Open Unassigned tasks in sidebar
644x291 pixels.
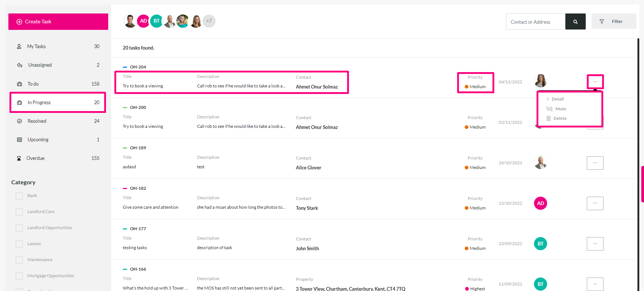[58, 65]
